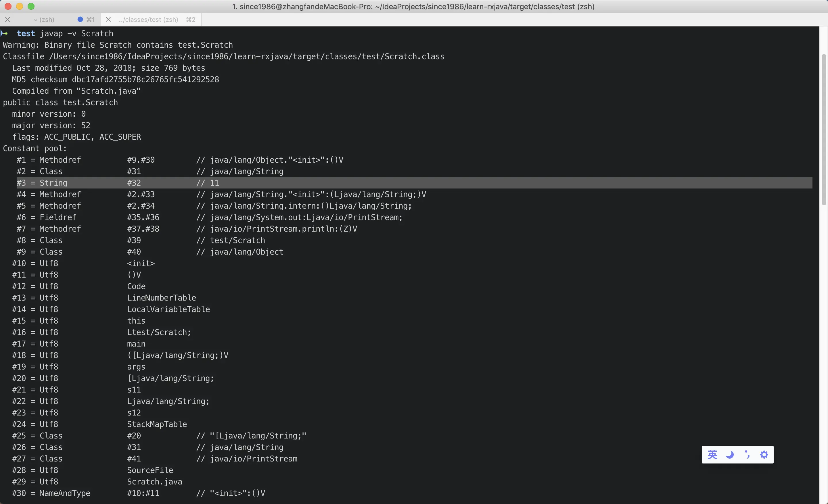828x504 pixels.
Task: Open IME settings via the gear icon
Action: click(764, 455)
